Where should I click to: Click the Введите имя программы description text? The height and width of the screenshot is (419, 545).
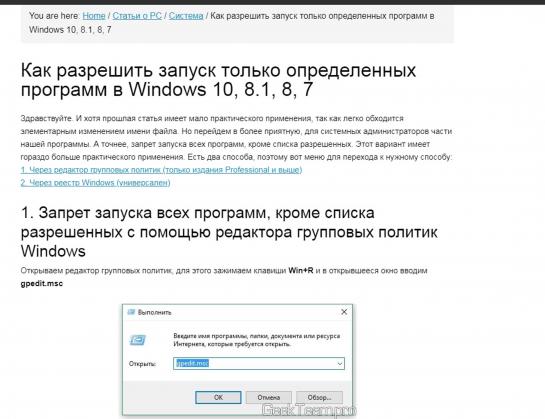(257, 340)
